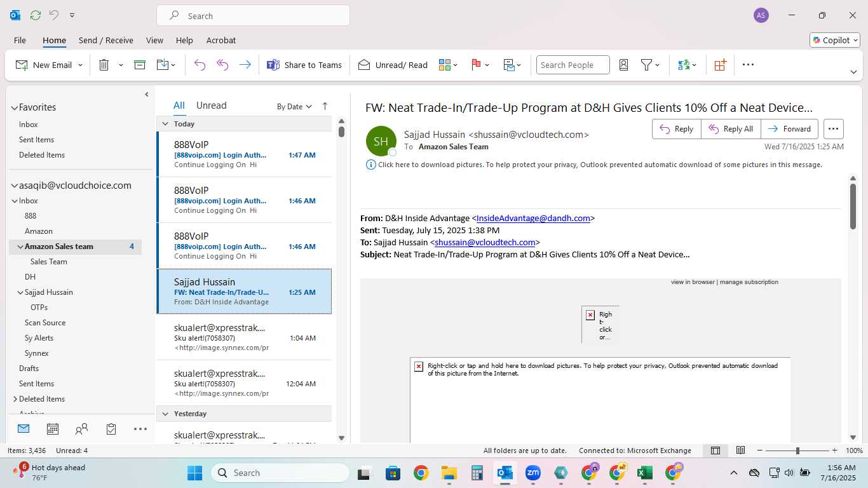
Task: Click the download pictures info bar
Action: pos(594,165)
